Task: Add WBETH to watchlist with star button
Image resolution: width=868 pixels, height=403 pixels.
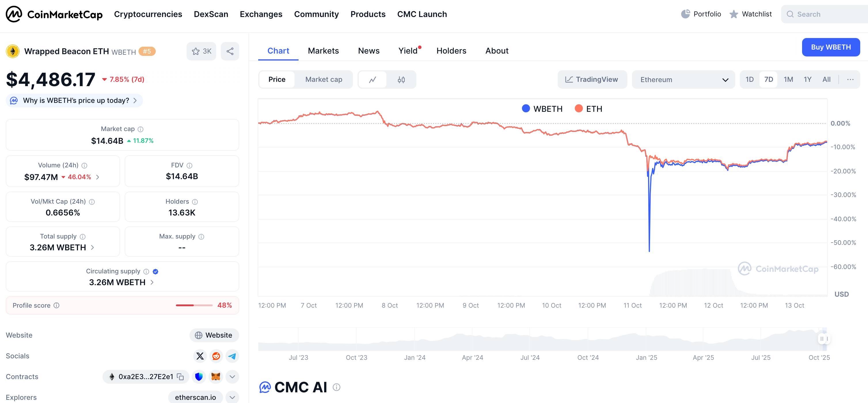Action: 201,51
